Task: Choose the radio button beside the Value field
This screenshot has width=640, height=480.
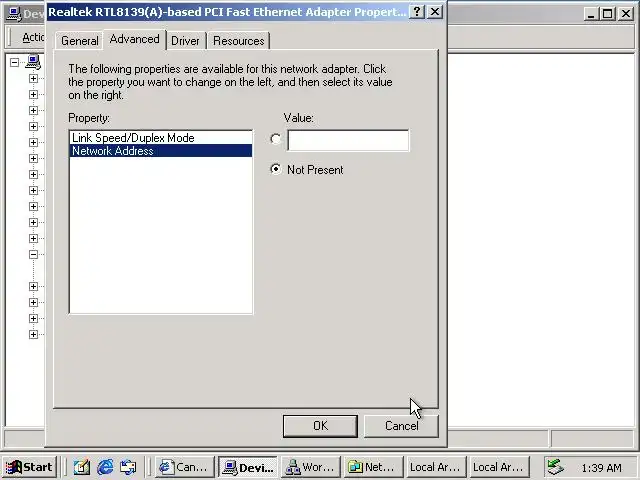Action: click(x=276, y=139)
